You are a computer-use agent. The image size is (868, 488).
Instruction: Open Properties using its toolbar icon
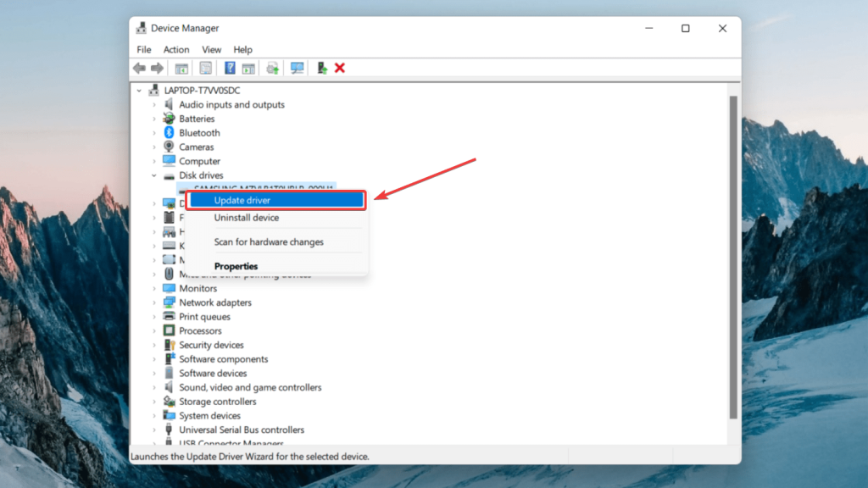coord(205,68)
